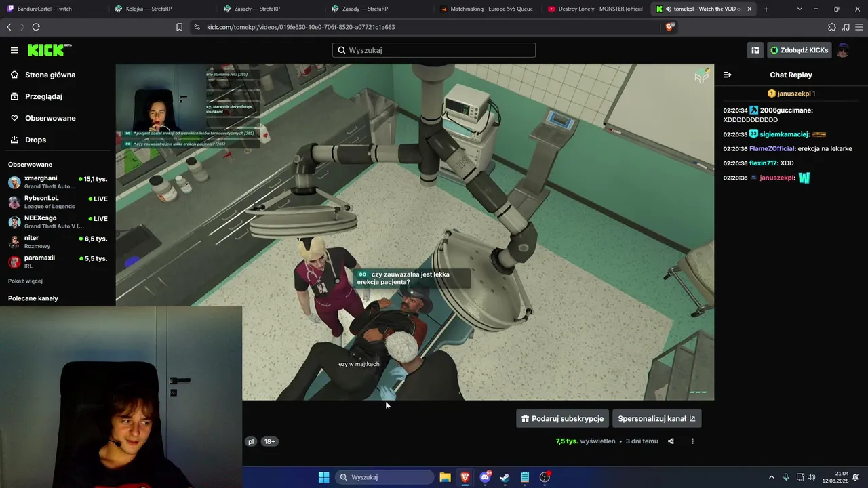Switch to BanduraCartel - Twitch tab
Screen dimensions: 868x488
coord(54,9)
